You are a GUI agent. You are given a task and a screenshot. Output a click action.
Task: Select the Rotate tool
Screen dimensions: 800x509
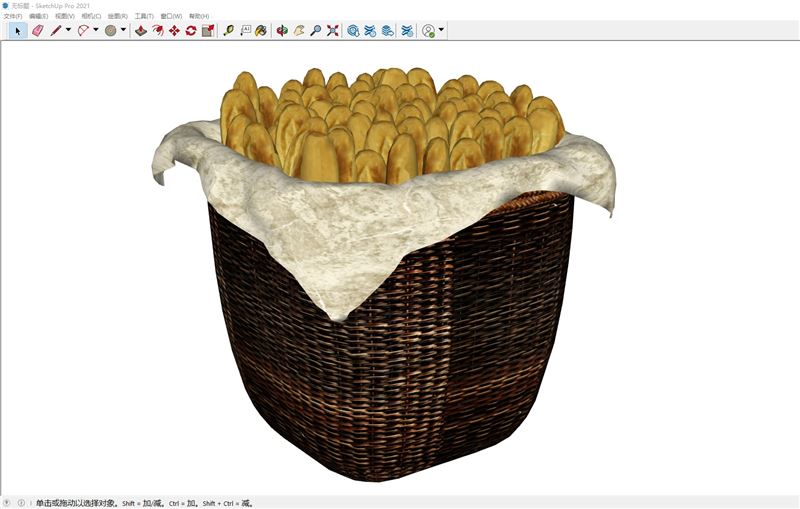(x=191, y=31)
